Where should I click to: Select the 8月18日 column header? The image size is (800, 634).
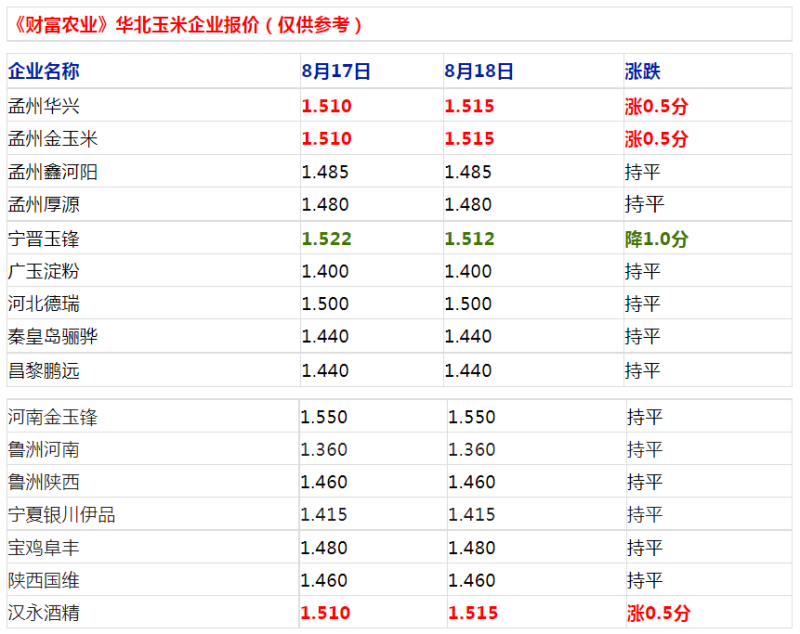479,71
